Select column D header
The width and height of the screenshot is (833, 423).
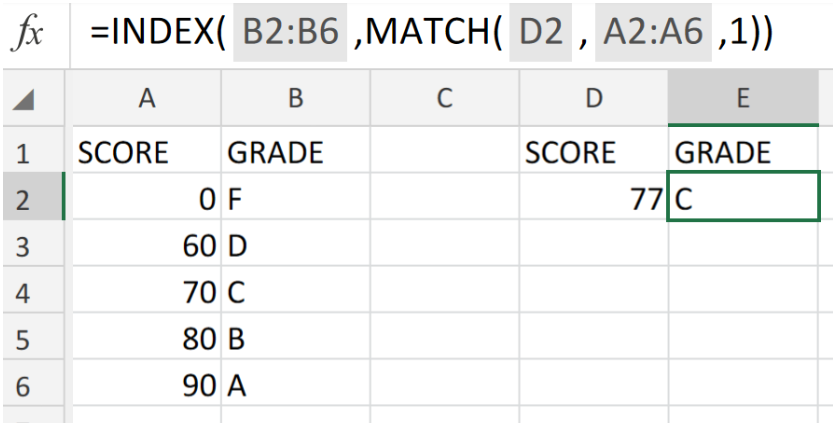[593, 98]
